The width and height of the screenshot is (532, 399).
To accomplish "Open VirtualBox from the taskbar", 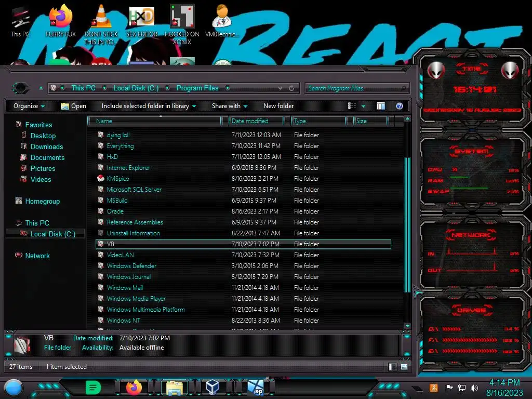I will 212,387.
